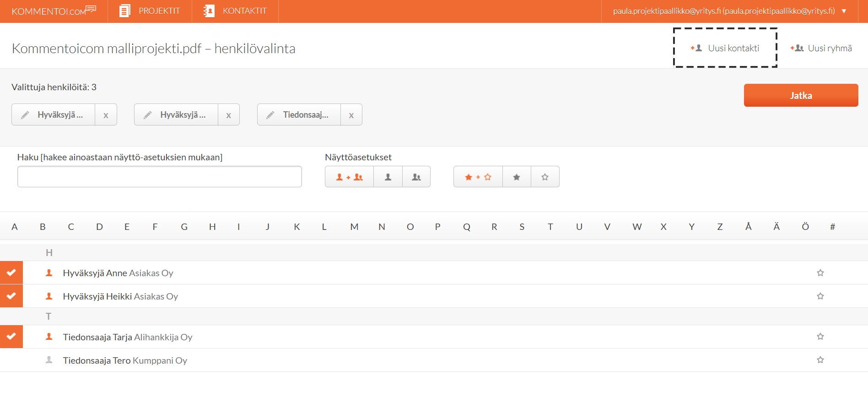Image resolution: width=868 pixels, height=398 pixels.
Task: Open user account dropdown arrow
Action: click(844, 11)
